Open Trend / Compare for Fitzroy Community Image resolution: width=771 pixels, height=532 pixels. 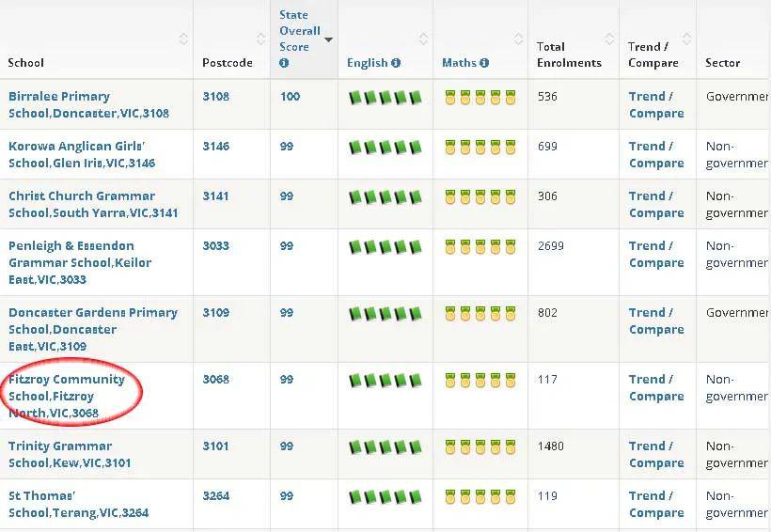656,388
